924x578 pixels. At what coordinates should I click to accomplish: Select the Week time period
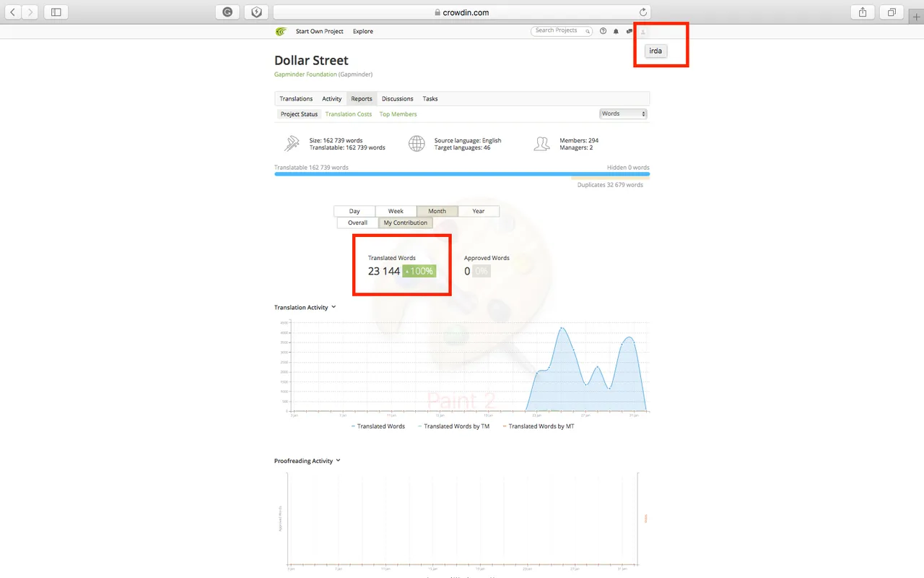(396, 211)
